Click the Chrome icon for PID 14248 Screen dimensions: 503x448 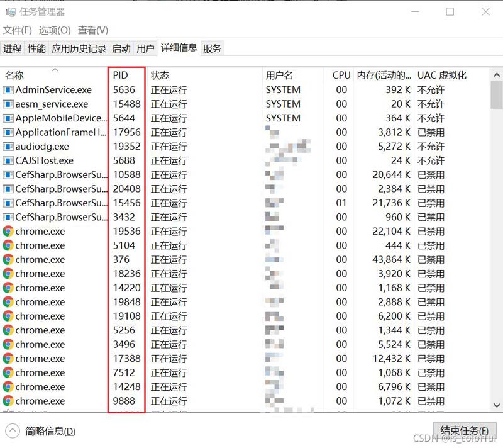8,387
